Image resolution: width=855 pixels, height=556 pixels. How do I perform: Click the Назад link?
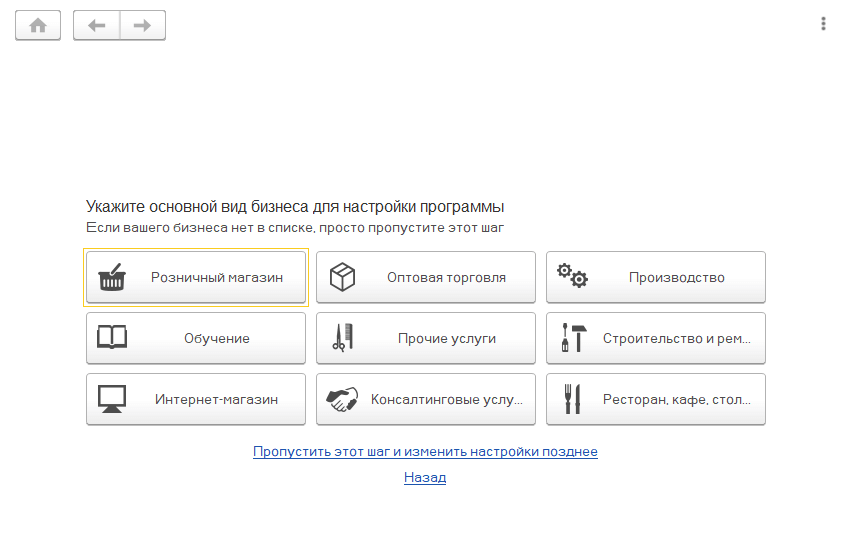pos(425,478)
